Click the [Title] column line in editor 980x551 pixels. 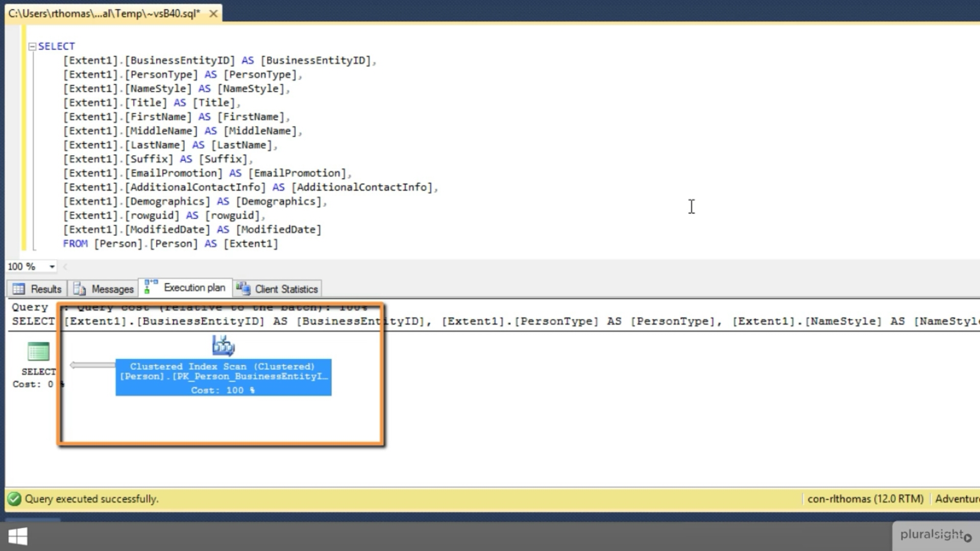pos(152,103)
